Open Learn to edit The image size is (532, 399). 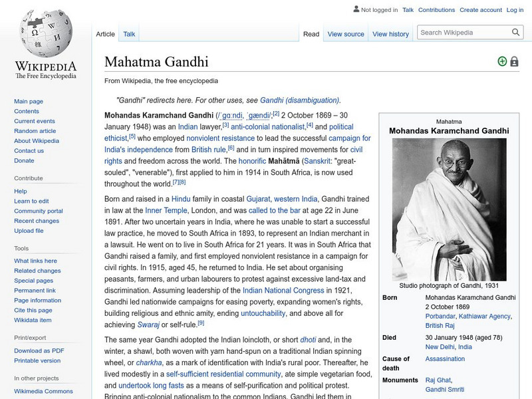point(31,201)
